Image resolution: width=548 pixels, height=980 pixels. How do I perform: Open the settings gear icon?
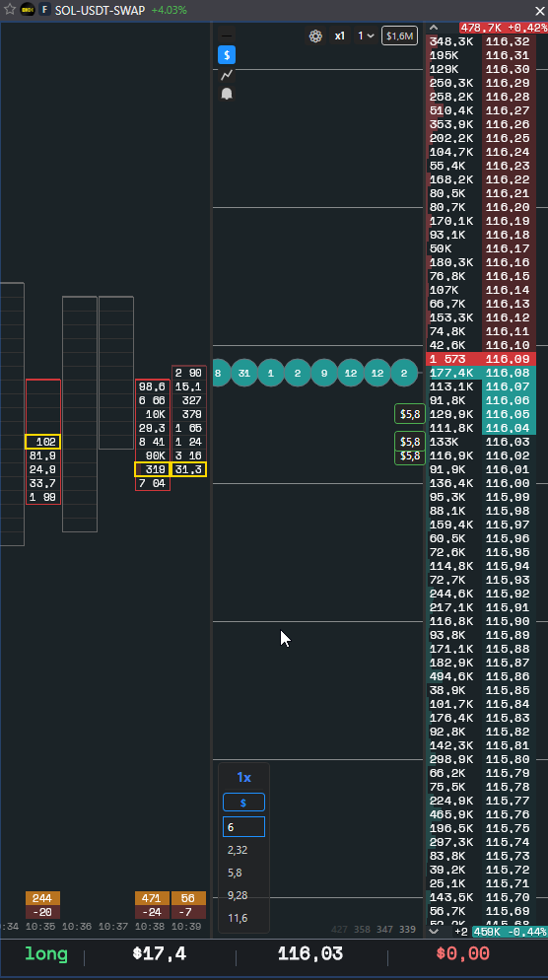[x=315, y=35]
